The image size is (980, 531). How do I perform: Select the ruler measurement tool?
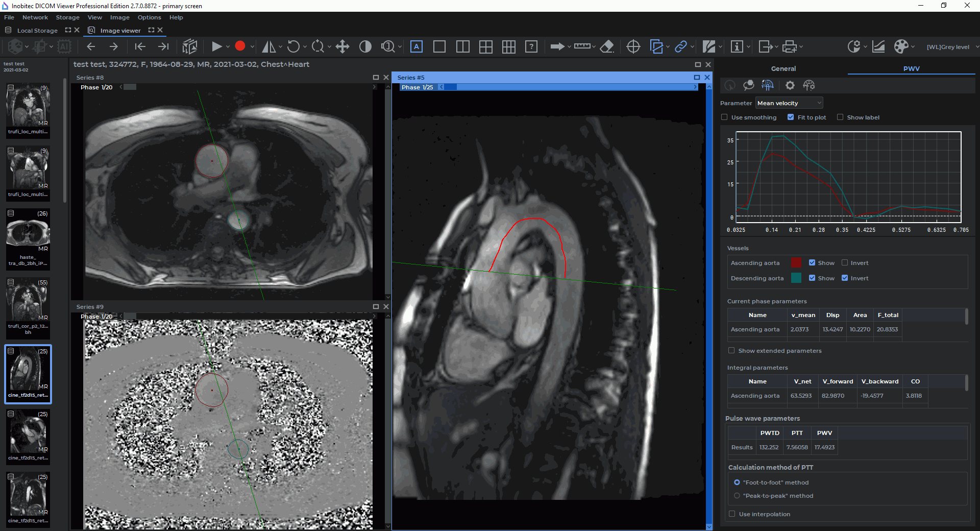click(x=582, y=46)
